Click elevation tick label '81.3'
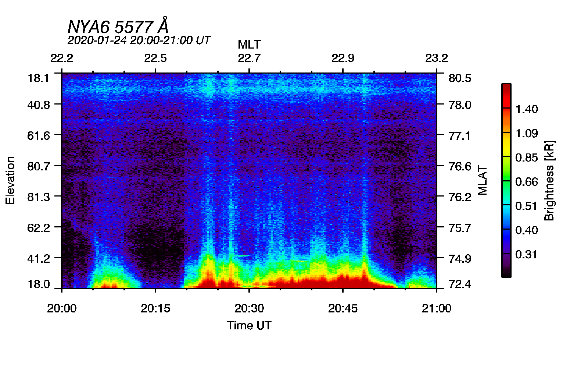The height and width of the screenshot is (368, 588). point(39,197)
